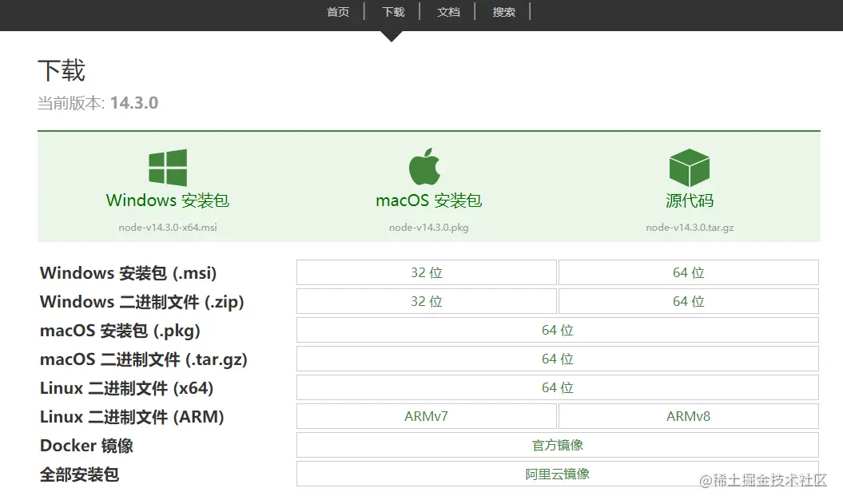Screen dimensions: 843x504
Task: Open the 搜索 navigation item
Action: 503,12
